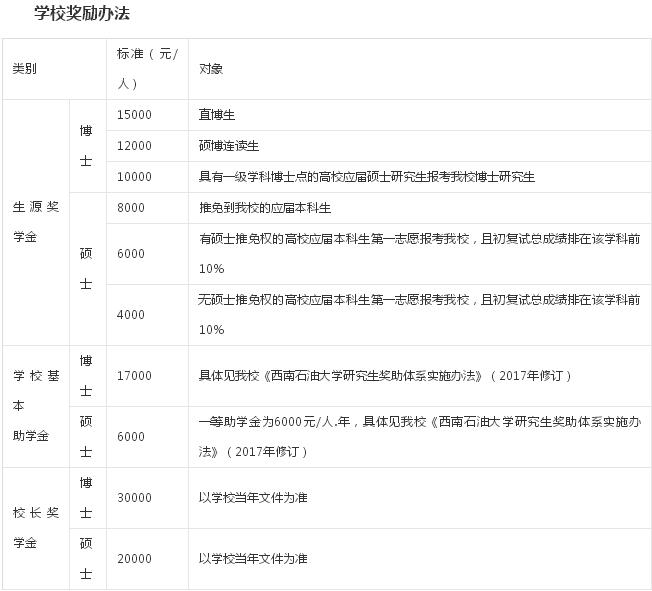Click the 标准（元/人）column header
The image size is (652, 591).
[146, 69]
